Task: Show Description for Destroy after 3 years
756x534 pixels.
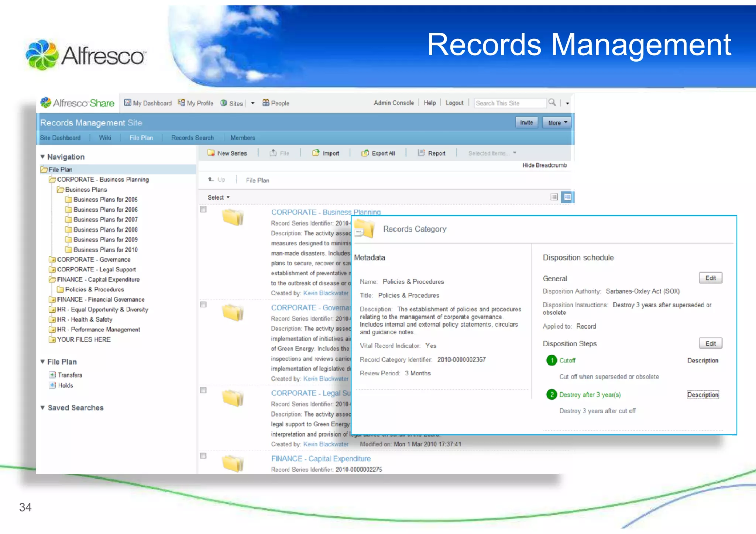Action: pos(703,395)
